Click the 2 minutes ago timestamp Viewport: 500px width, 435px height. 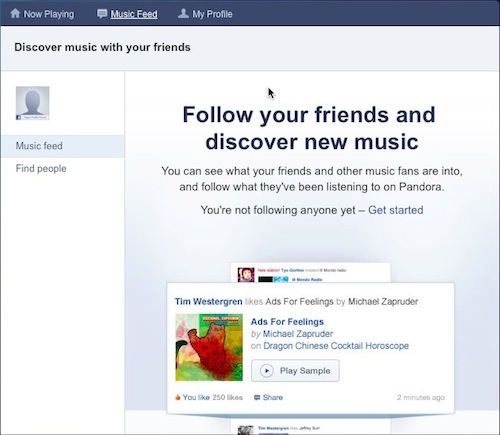tap(421, 397)
